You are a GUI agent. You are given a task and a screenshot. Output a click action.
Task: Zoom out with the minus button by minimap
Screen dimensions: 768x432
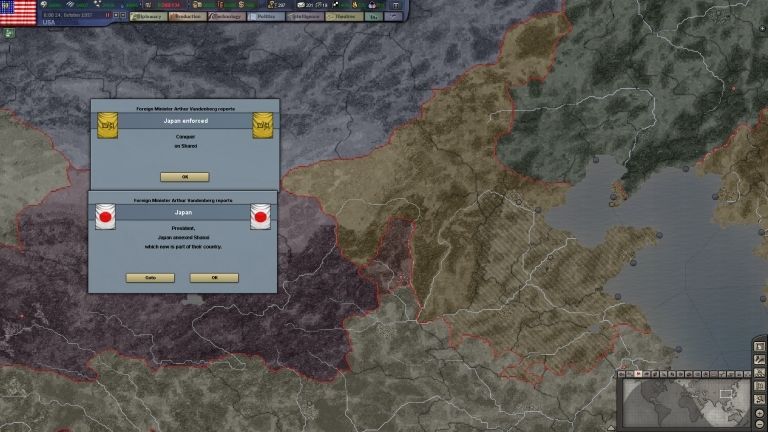[760, 424]
